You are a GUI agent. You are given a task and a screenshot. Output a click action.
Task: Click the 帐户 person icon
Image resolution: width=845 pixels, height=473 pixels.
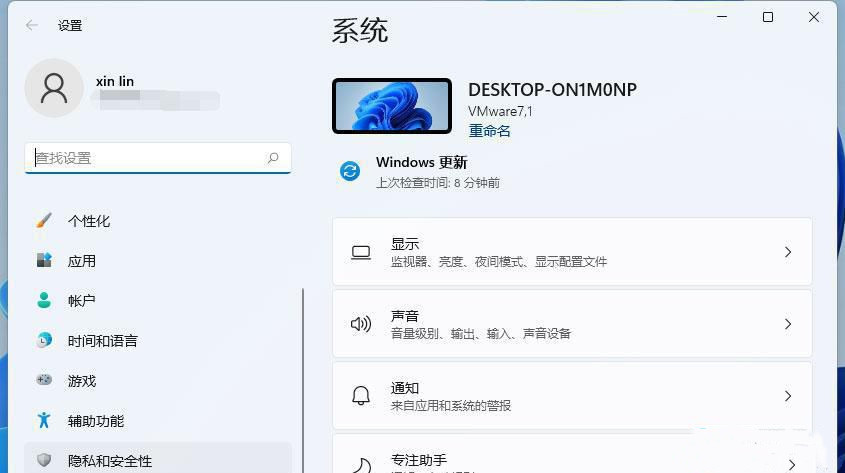point(44,300)
